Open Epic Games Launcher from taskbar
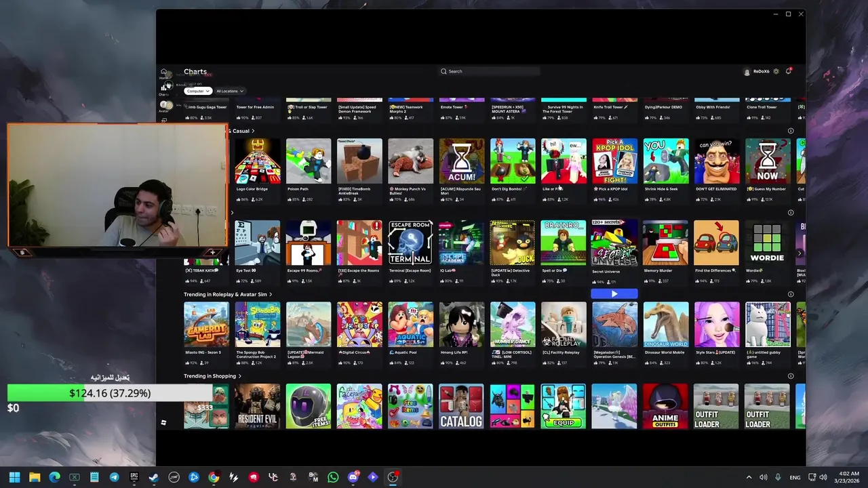Screen dimensions: 868x488 coord(134,477)
